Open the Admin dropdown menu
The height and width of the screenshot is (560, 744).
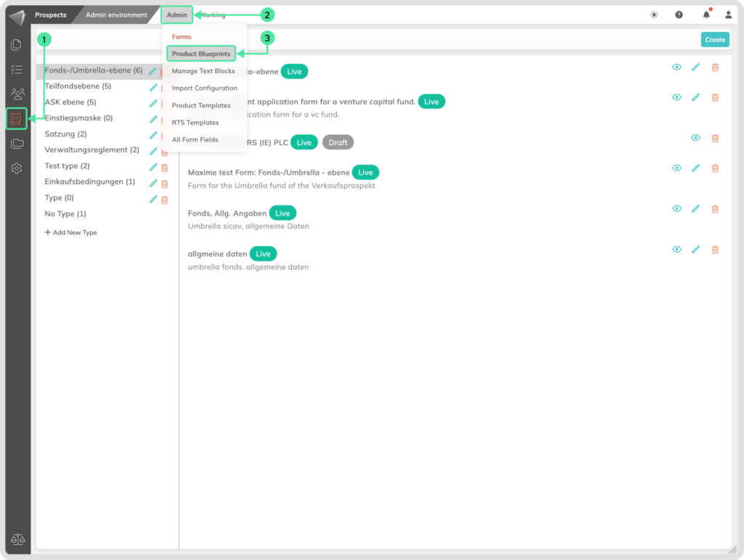[x=177, y=14]
